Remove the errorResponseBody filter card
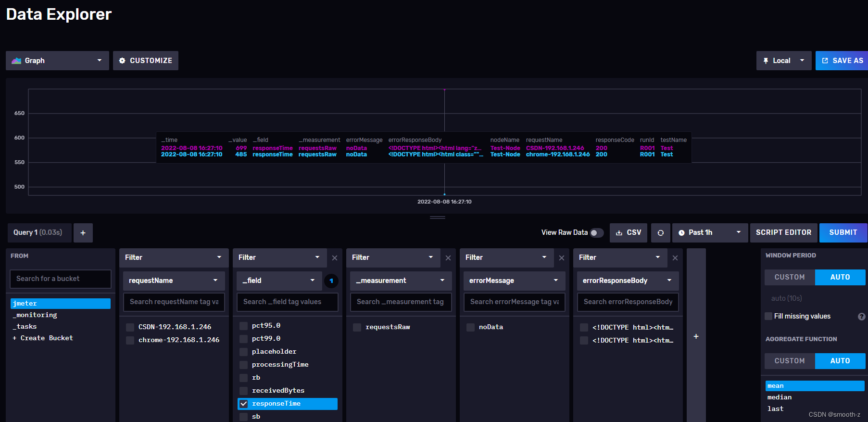This screenshot has height=422, width=868. tap(675, 258)
